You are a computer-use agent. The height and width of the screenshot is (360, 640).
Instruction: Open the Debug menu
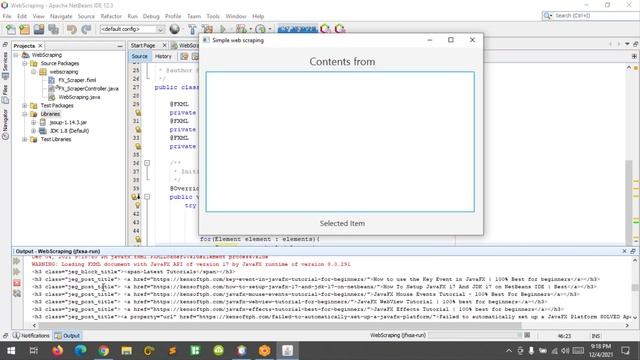pyautogui.click(x=151, y=16)
